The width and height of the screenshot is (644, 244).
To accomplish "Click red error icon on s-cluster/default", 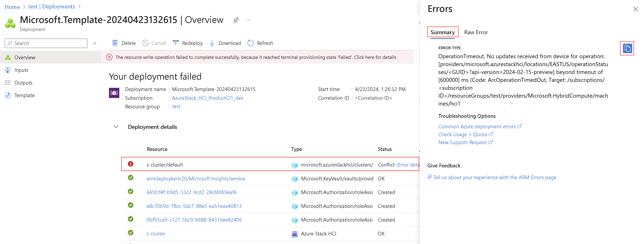I will point(130,164).
